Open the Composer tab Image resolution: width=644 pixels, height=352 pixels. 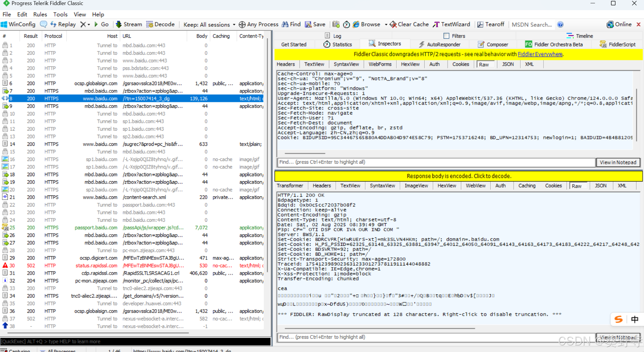click(x=493, y=44)
